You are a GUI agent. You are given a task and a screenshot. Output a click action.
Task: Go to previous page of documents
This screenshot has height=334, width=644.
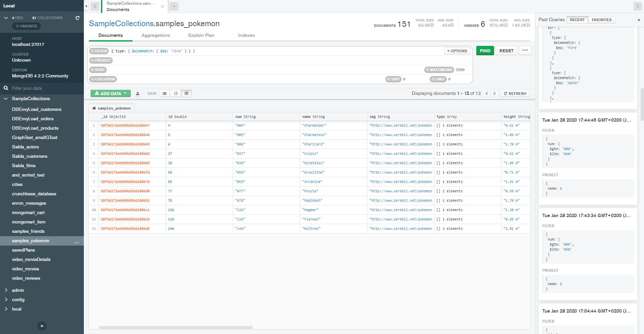point(487,93)
